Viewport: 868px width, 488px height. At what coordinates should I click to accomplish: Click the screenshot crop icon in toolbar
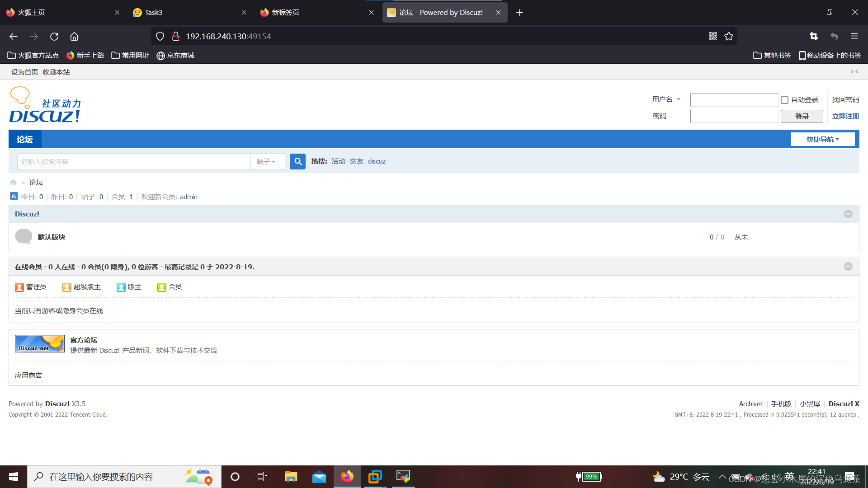pos(814,36)
